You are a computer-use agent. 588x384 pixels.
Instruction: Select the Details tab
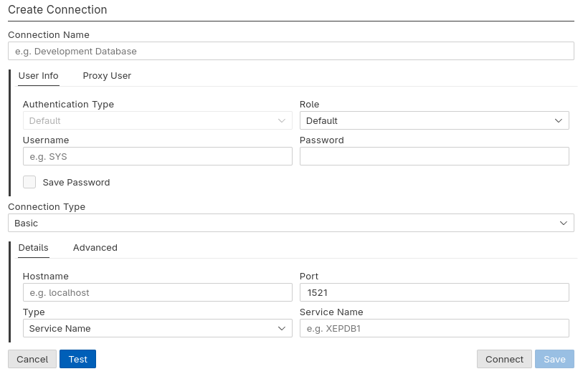tap(33, 247)
